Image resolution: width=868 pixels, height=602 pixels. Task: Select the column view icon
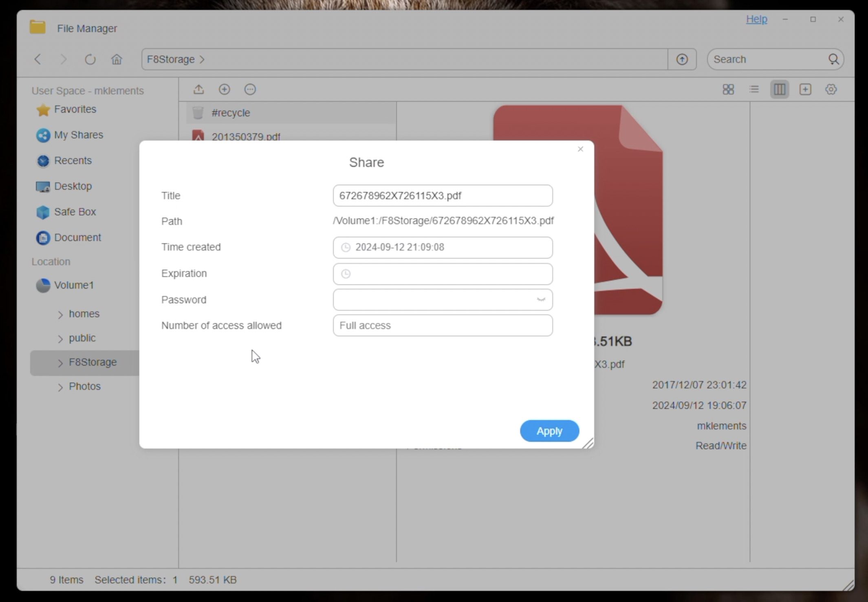point(779,89)
